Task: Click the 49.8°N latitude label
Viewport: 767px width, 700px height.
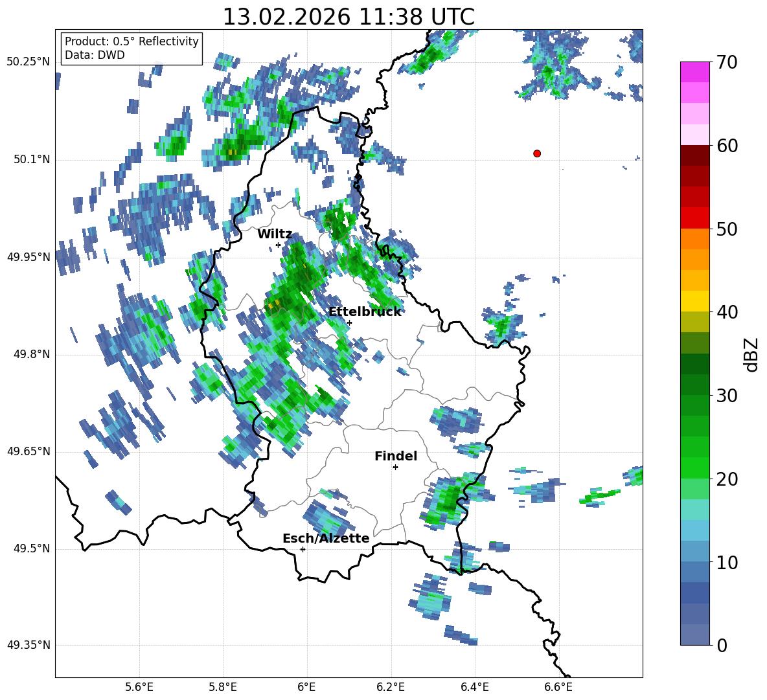Action: pyautogui.click(x=32, y=354)
